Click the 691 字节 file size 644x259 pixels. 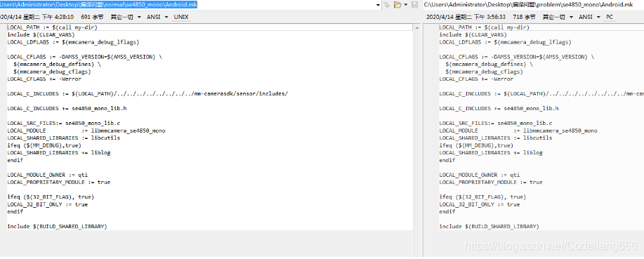pos(92,17)
